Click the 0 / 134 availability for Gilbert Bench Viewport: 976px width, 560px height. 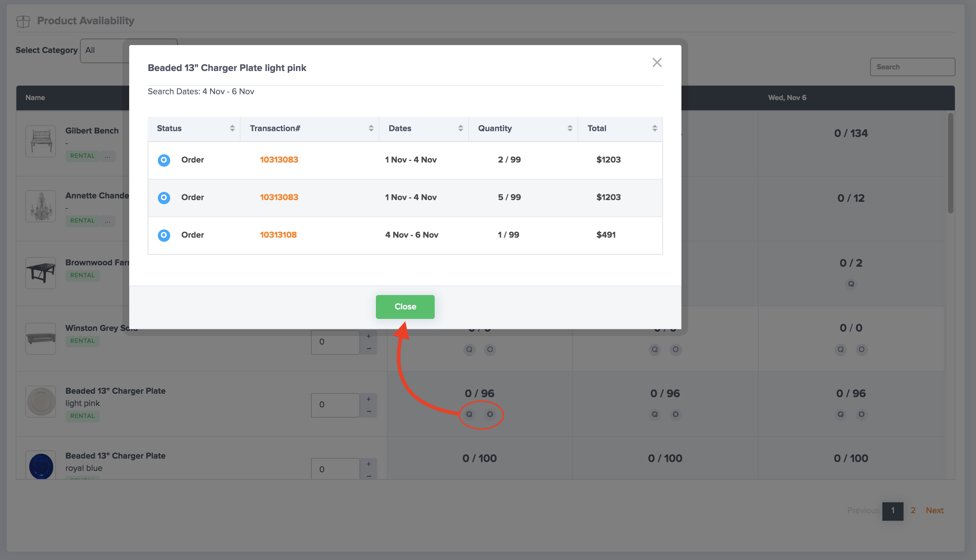[851, 134]
